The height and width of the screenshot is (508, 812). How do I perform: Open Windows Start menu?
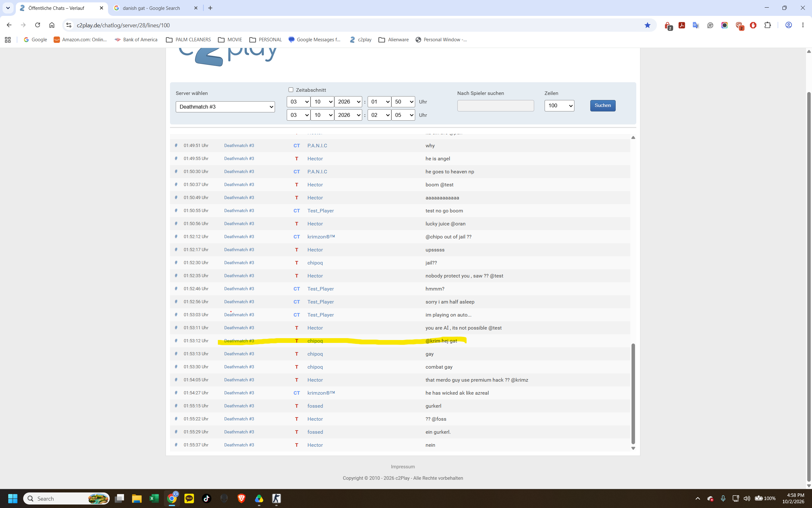[13, 498]
